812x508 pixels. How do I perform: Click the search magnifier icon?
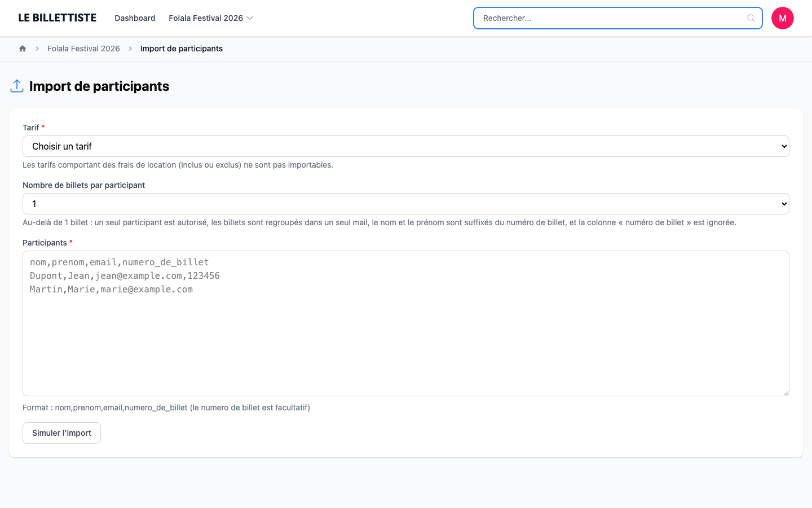pos(751,18)
